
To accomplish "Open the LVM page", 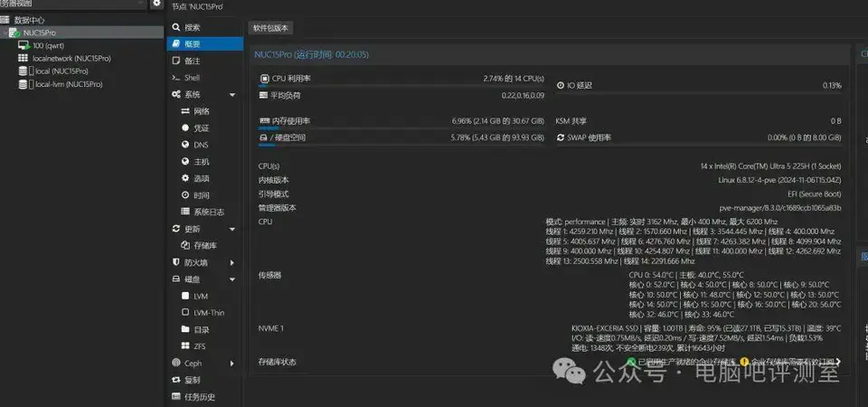I will pyautogui.click(x=201, y=297).
